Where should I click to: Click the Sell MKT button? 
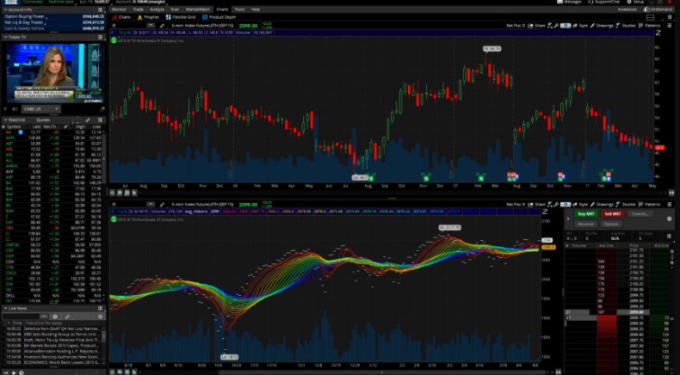pos(612,214)
